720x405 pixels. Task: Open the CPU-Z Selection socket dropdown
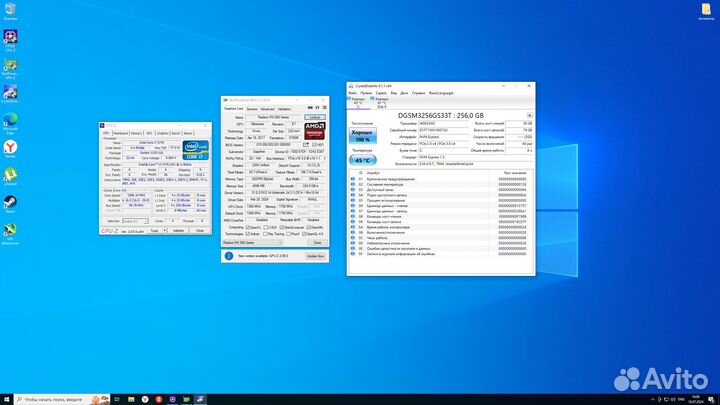[135, 221]
